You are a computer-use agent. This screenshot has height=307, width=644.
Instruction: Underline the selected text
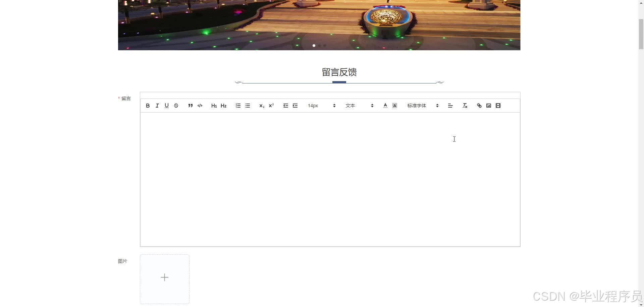pyautogui.click(x=166, y=106)
